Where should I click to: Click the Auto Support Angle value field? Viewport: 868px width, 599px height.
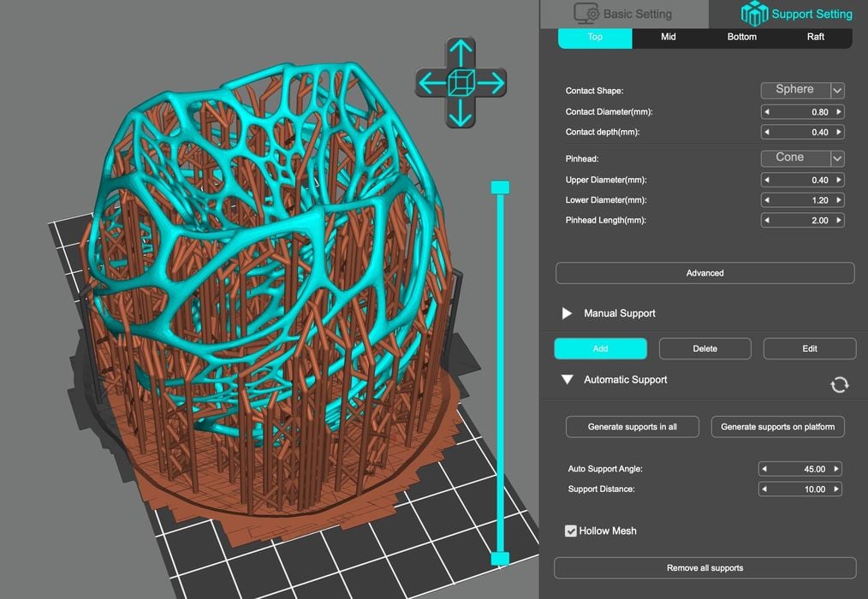(800, 469)
